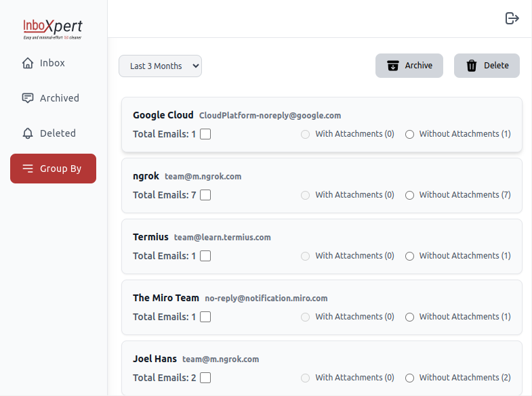Click the Inbox home icon

tap(28, 63)
